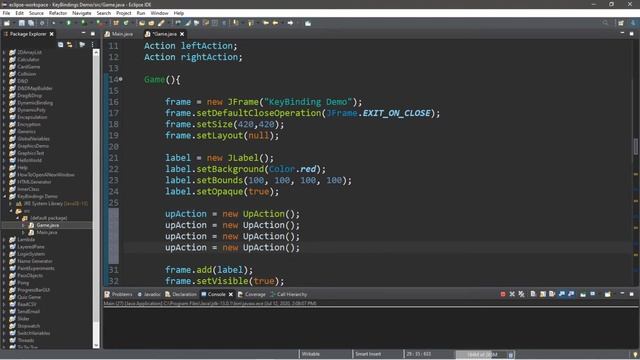Maximize the Package Explorer view
Screen dimensions: 640x360
coord(93,33)
